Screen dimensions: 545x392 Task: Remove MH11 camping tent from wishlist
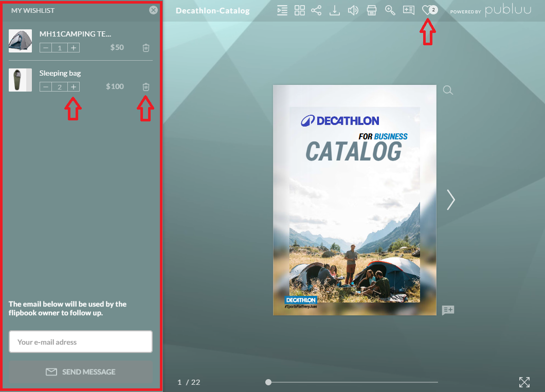click(x=146, y=48)
